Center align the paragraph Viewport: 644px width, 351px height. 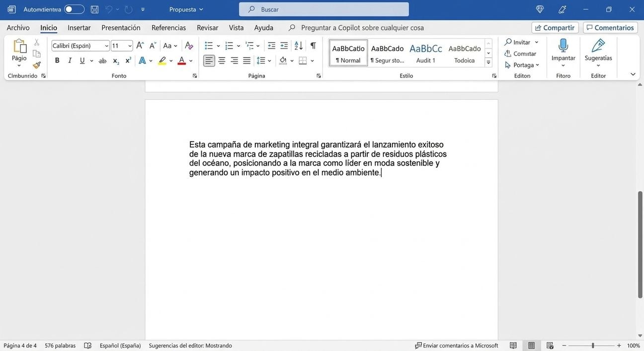tap(222, 61)
